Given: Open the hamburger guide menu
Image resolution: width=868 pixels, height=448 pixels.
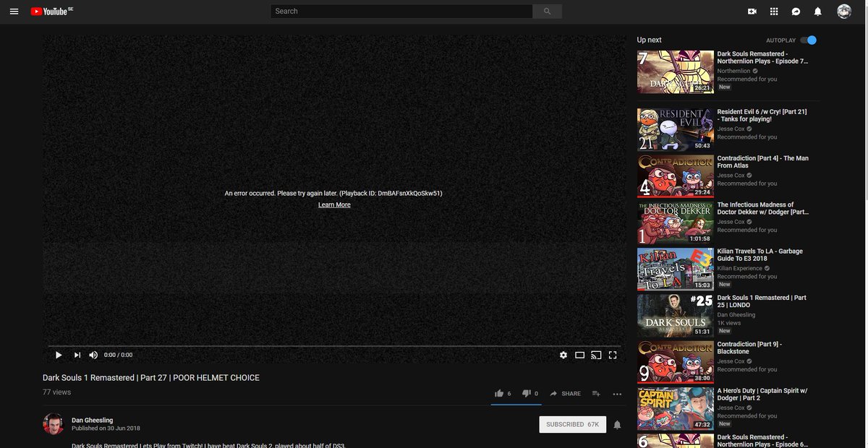Looking at the screenshot, I should (14, 12).
